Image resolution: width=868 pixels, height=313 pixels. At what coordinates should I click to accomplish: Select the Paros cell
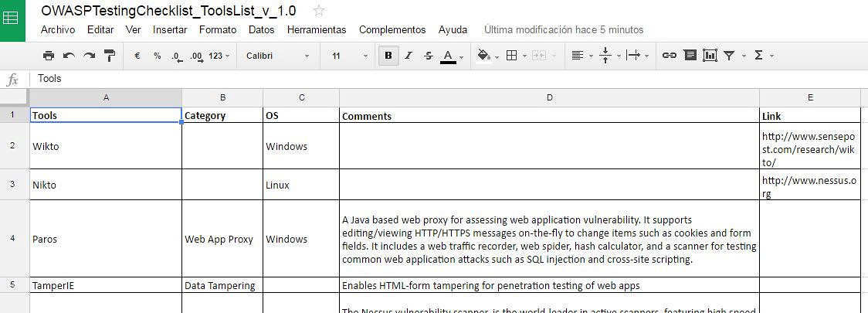tap(106, 239)
